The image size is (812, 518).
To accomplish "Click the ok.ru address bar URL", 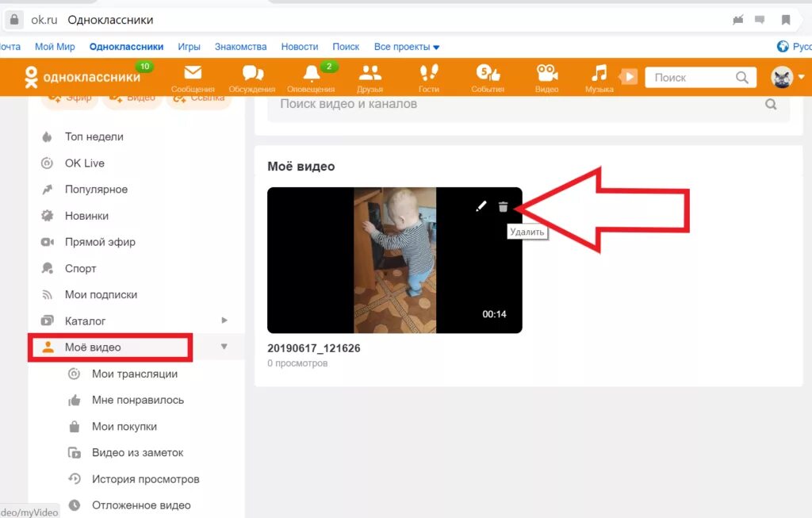I will [44, 20].
